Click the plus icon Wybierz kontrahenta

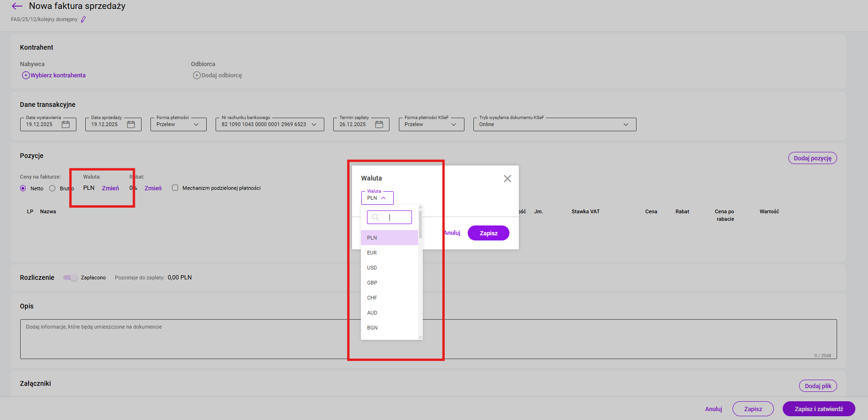click(26, 75)
